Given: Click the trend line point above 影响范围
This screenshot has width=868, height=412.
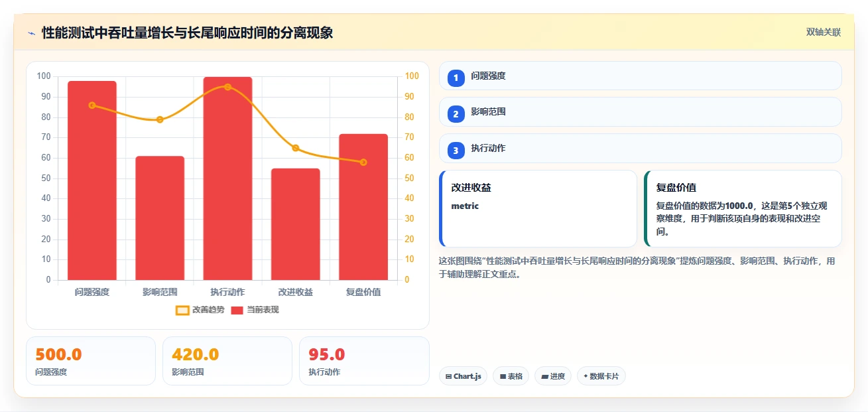Looking at the screenshot, I should click(x=160, y=119).
